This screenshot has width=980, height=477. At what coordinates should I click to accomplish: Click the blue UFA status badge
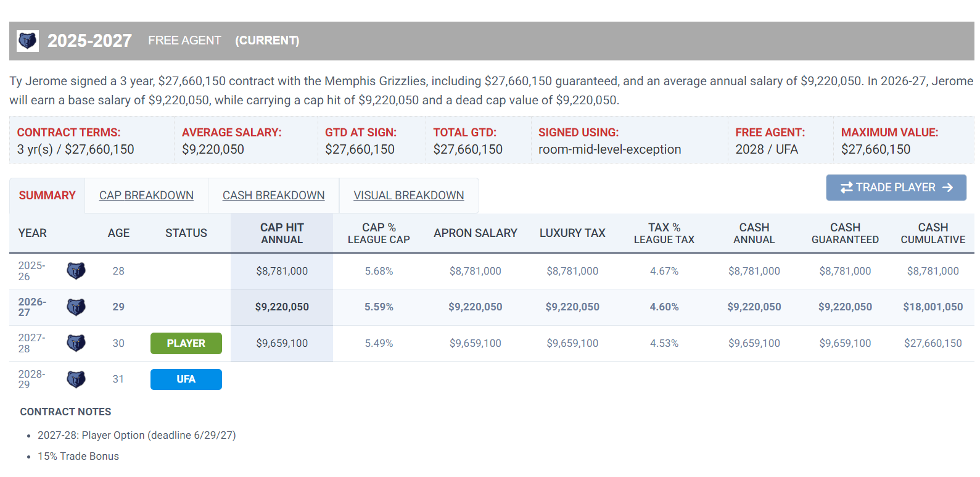coord(186,380)
